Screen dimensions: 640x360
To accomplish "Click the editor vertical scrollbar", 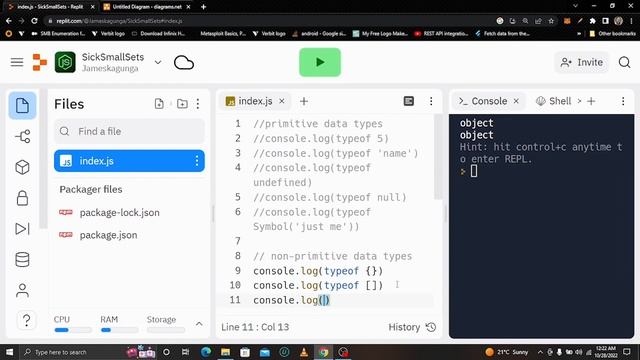I will click(x=438, y=157).
